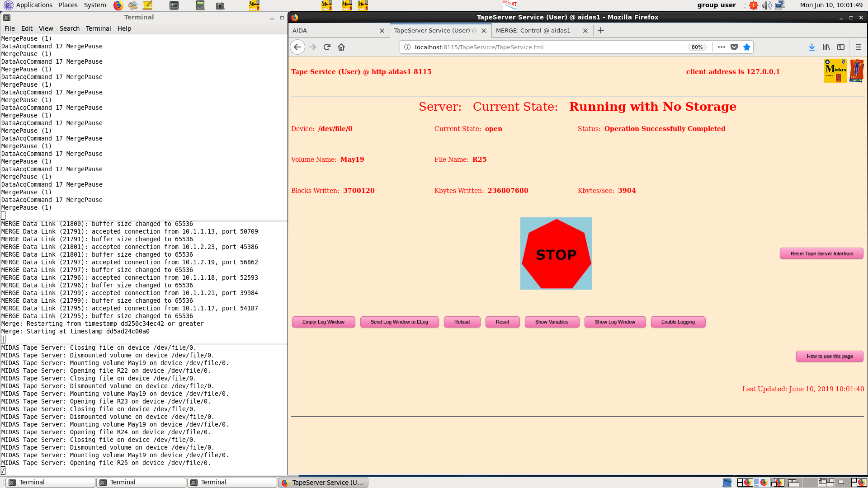Viewport: 868px width, 488px height.
Task: Enable Logging on the tape server
Action: pos(678,322)
